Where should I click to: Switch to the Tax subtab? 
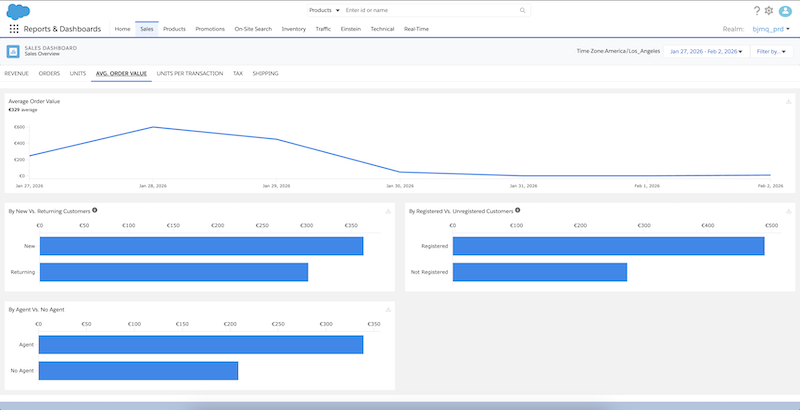point(238,73)
